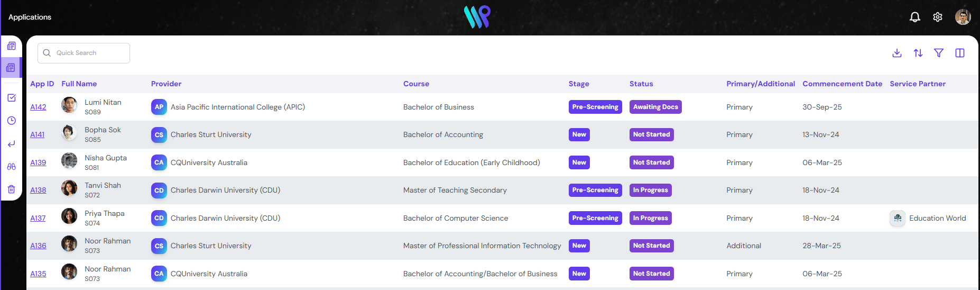
Task: Click the download export icon
Action: tap(897, 53)
